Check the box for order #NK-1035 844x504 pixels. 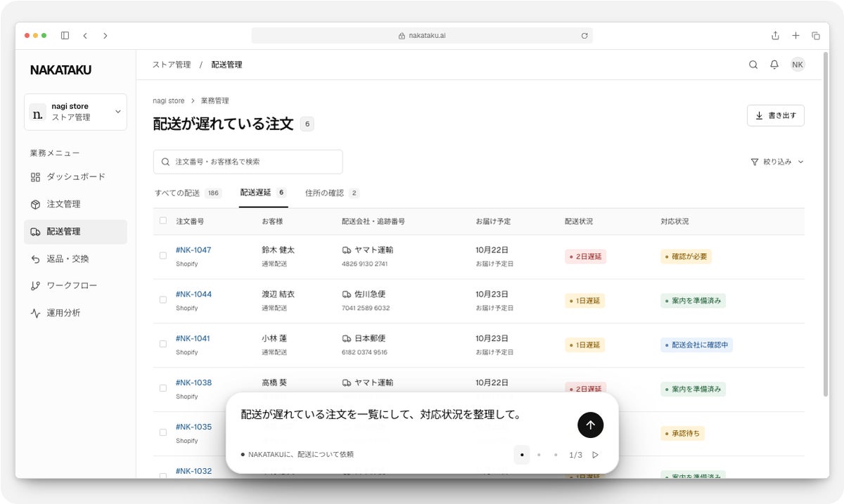(x=163, y=432)
